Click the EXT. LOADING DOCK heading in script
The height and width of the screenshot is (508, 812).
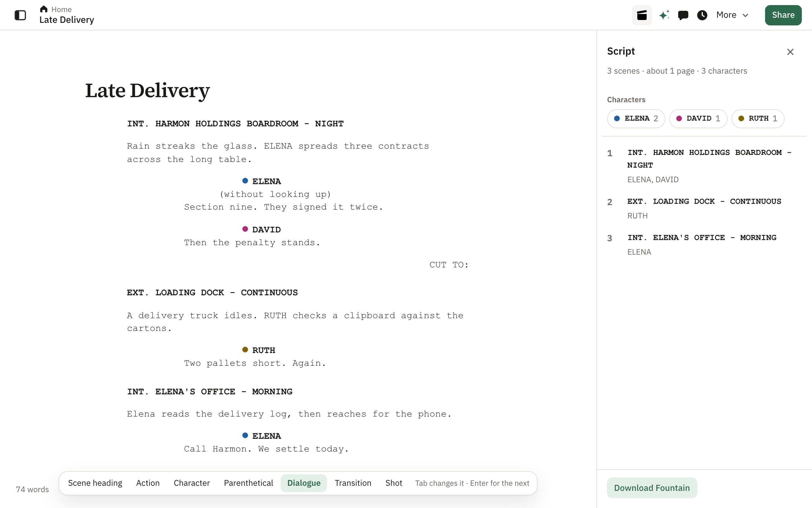point(212,293)
